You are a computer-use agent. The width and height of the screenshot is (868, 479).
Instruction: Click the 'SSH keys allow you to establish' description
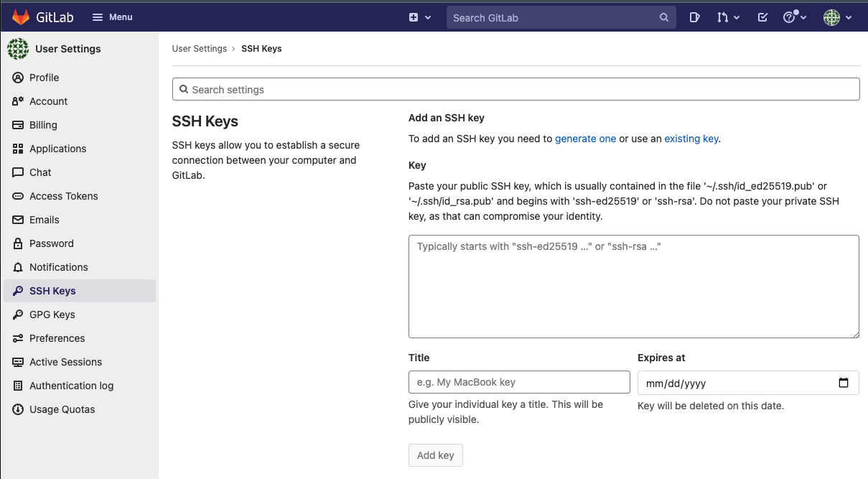[266, 160]
